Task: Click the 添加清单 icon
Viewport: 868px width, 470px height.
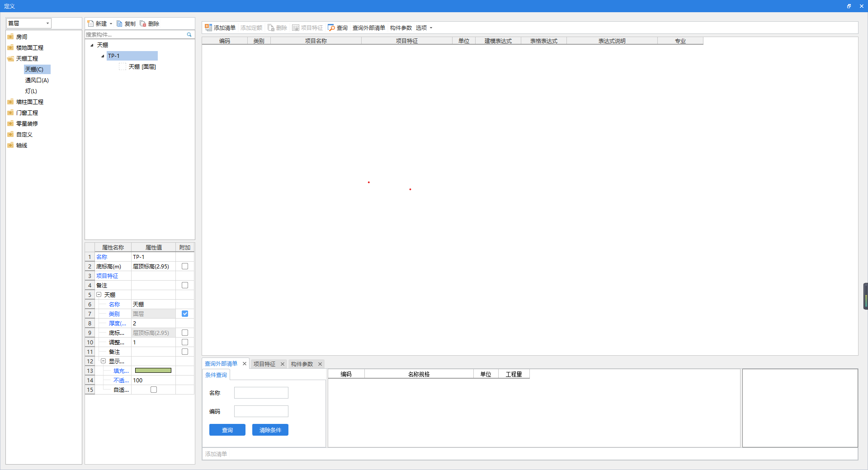Action: tap(208, 28)
